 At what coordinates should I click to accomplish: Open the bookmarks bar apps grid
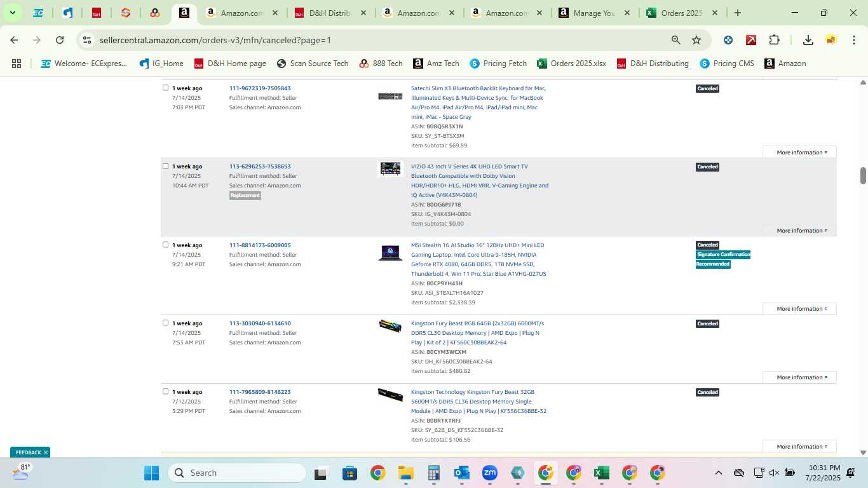(x=17, y=64)
